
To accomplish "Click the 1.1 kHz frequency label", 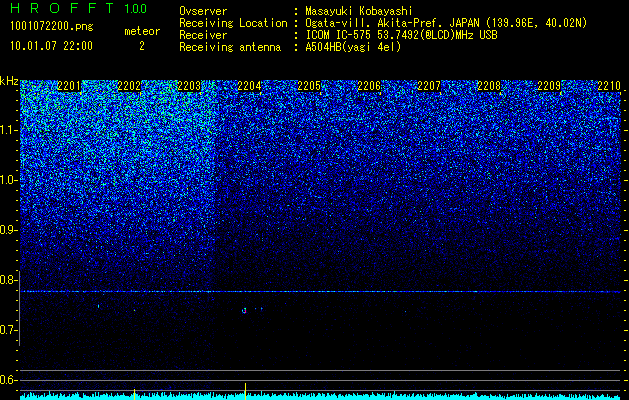I will click(7, 130).
